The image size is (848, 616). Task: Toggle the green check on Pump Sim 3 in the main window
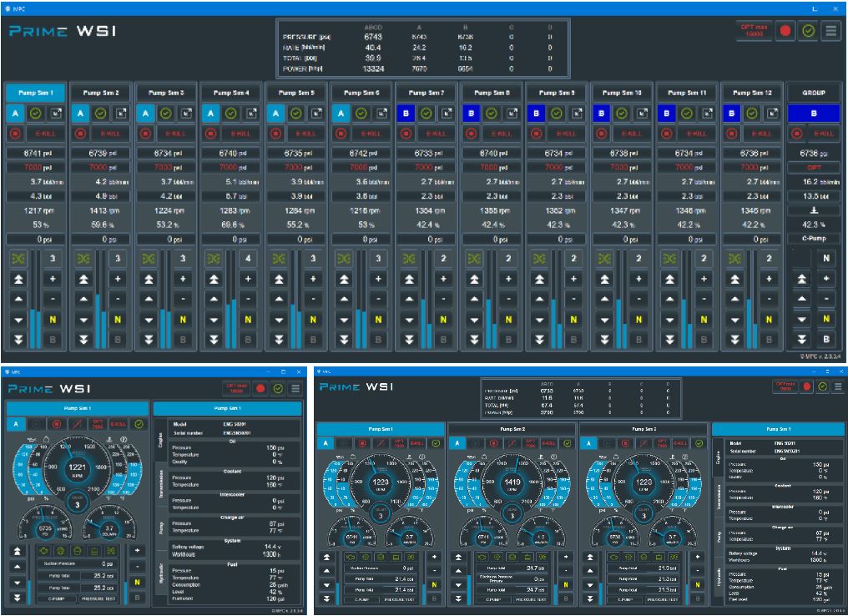pyautogui.click(x=166, y=113)
